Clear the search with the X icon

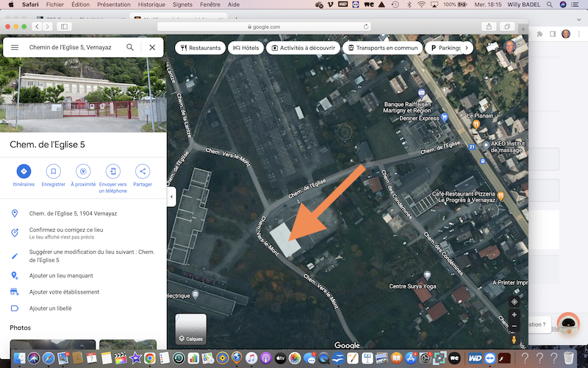point(152,47)
